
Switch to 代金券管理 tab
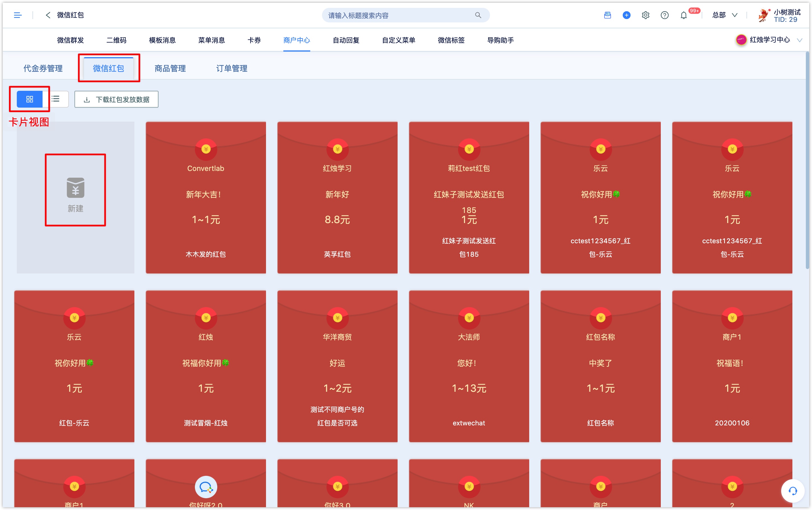43,68
